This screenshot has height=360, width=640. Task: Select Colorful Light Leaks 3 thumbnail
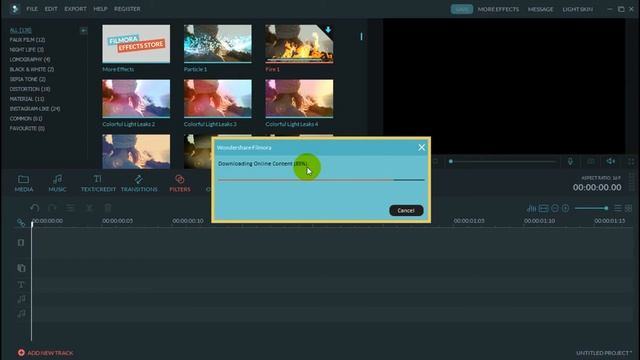coord(218,98)
